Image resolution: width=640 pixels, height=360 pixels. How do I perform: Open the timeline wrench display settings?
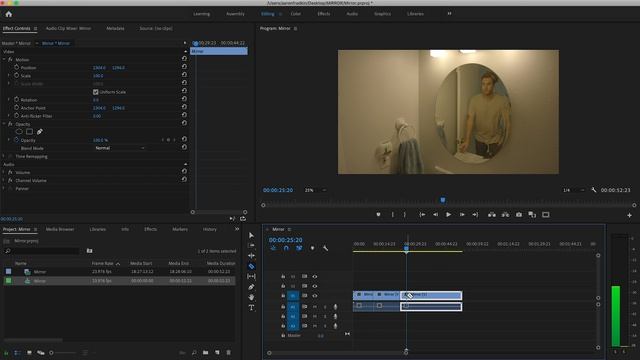[325, 248]
